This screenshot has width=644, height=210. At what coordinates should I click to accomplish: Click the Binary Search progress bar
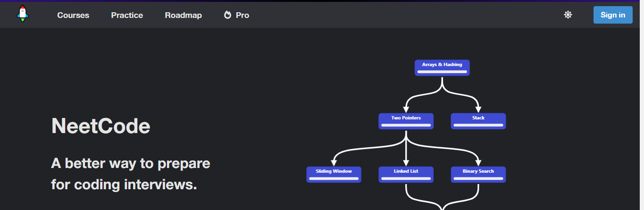(478, 179)
